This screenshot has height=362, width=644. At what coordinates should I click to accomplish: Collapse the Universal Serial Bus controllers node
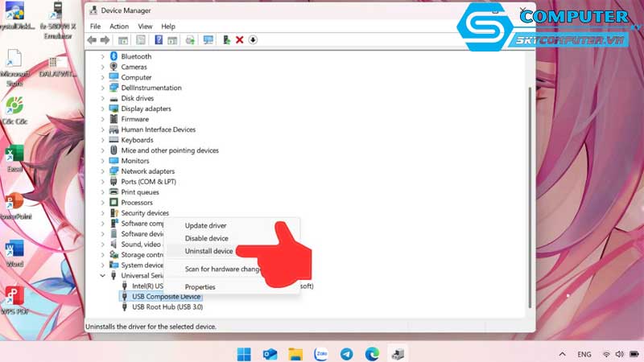(103, 275)
